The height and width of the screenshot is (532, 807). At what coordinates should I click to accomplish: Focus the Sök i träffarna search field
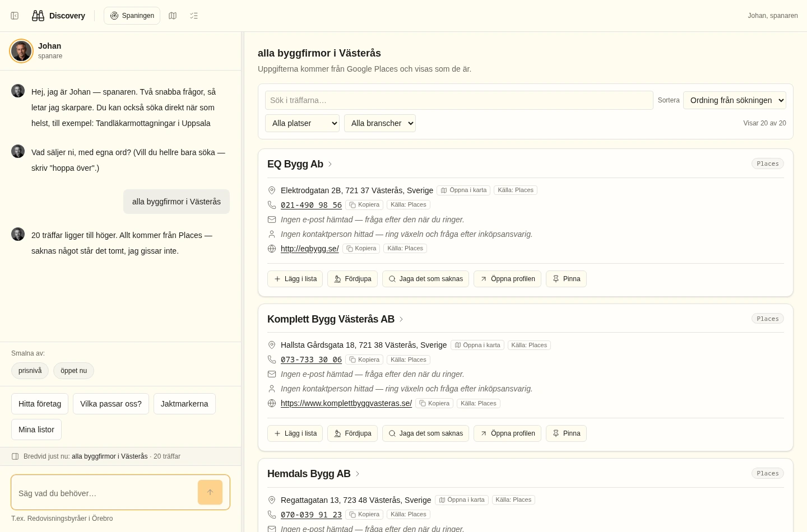pos(459,100)
